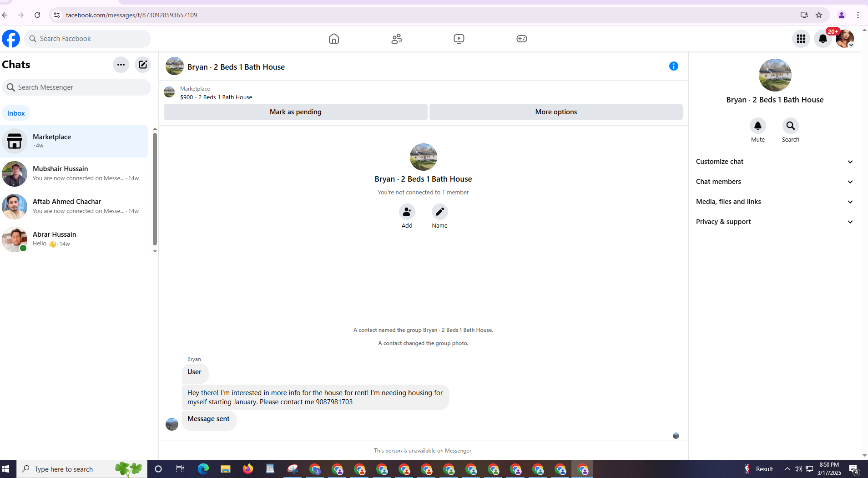
Task: Expand the Chat members section
Action: coord(775,182)
